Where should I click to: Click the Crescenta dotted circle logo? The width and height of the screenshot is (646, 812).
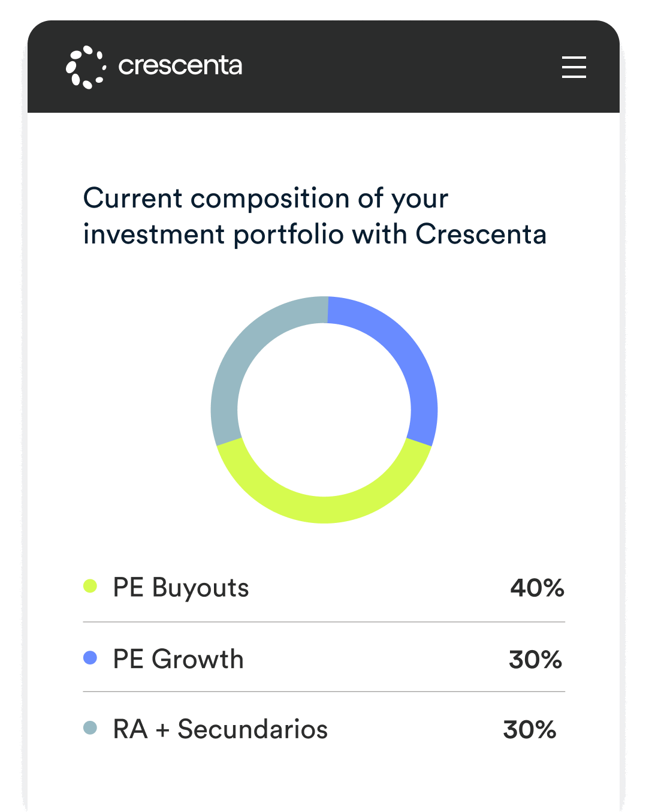point(86,67)
